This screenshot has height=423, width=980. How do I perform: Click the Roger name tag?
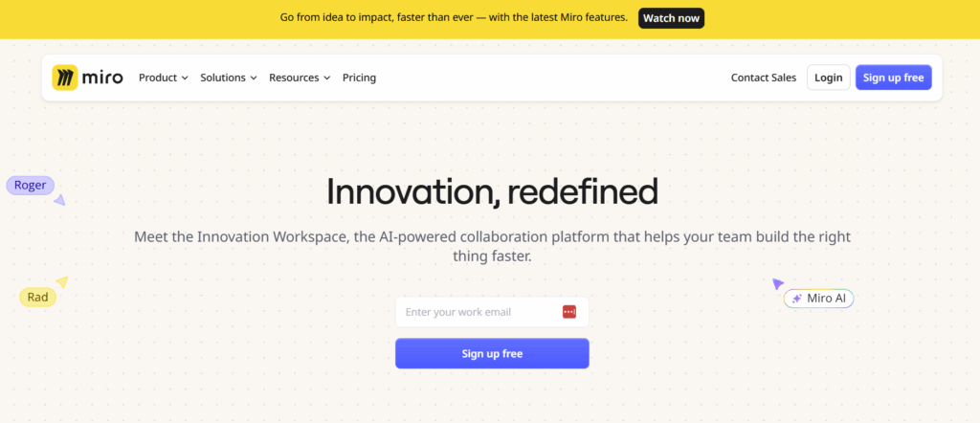30,185
